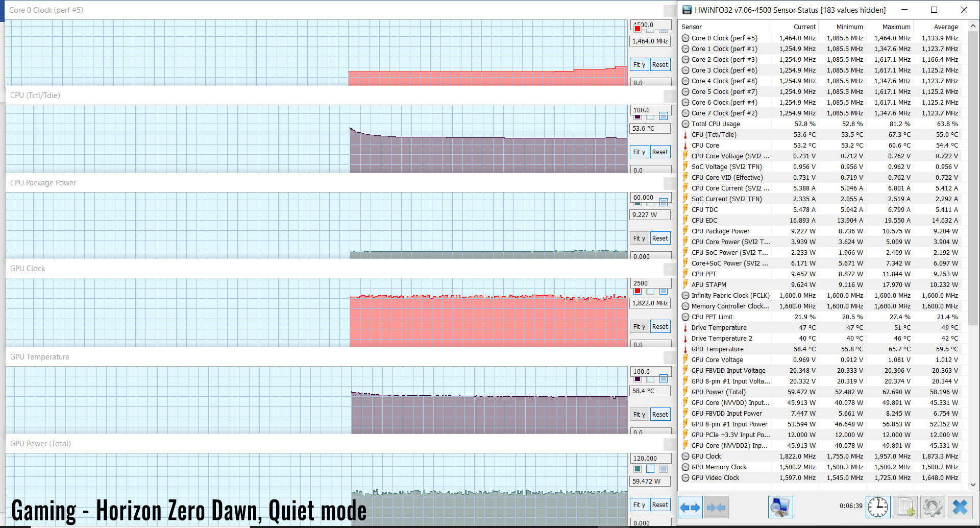The image size is (980, 528).
Task: Close the CPU (Tctl/Tdie) graph pane
Action: (x=669, y=96)
